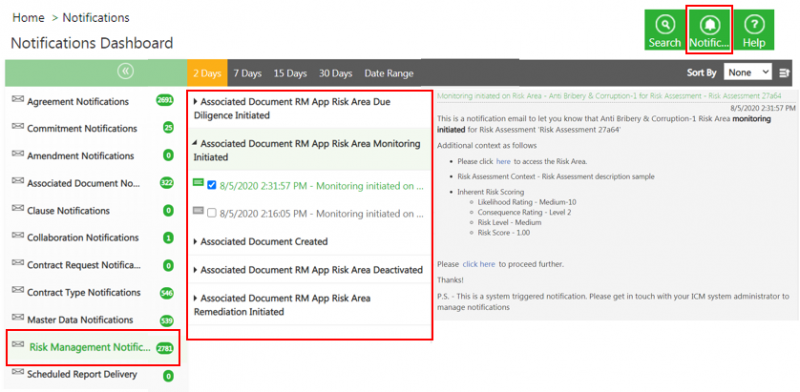Click envelope icon for Collaboration Notifications
Viewport: 800px width, 392px height.
pyautogui.click(x=18, y=235)
